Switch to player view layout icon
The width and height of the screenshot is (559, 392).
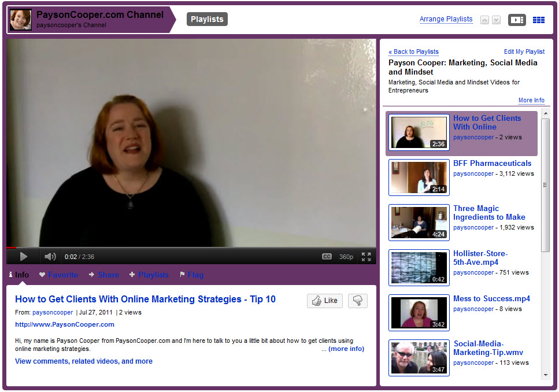pyautogui.click(x=517, y=20)
